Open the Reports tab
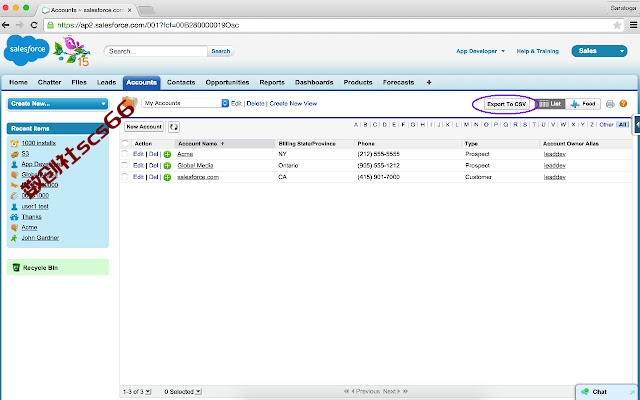 (x=272, y=82)
